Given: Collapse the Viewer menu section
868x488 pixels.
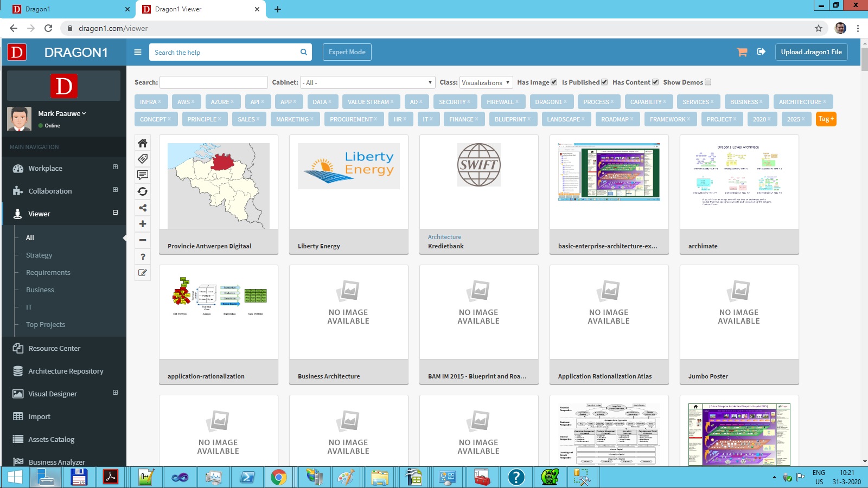Looking at the screenshot, I should coord(115,213).
